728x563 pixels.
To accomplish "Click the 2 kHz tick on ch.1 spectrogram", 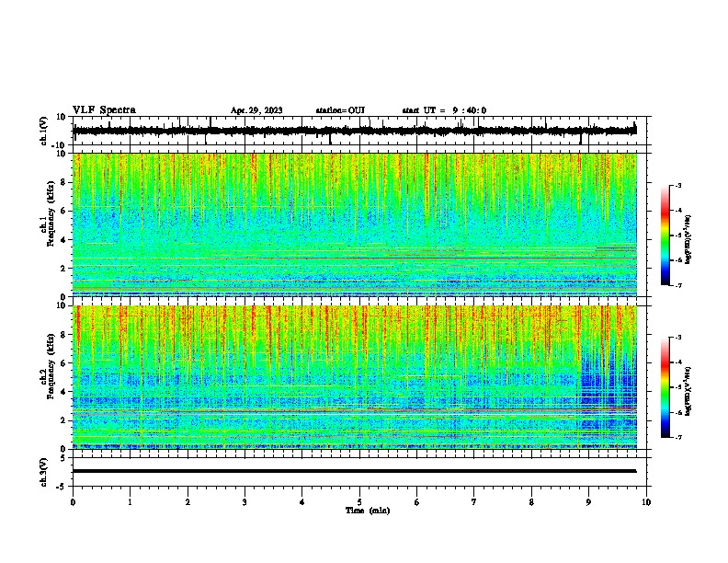I will click(63, 268).
